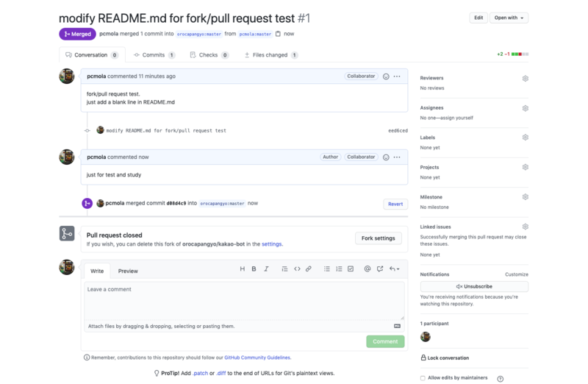The image size is (588, 384).
Task: Open the Files changed tab
Action: [270, 54]
